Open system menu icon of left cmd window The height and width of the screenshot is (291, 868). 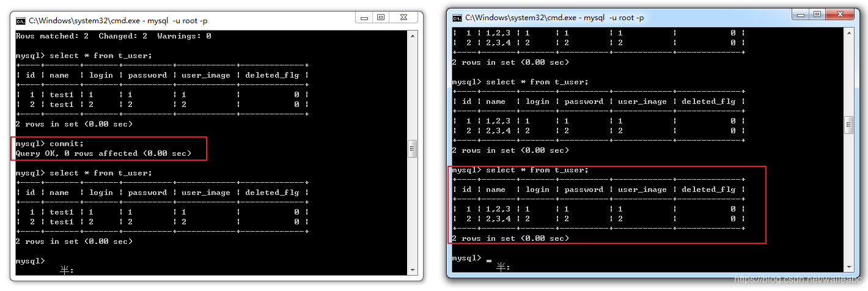[x=21, y=21]
